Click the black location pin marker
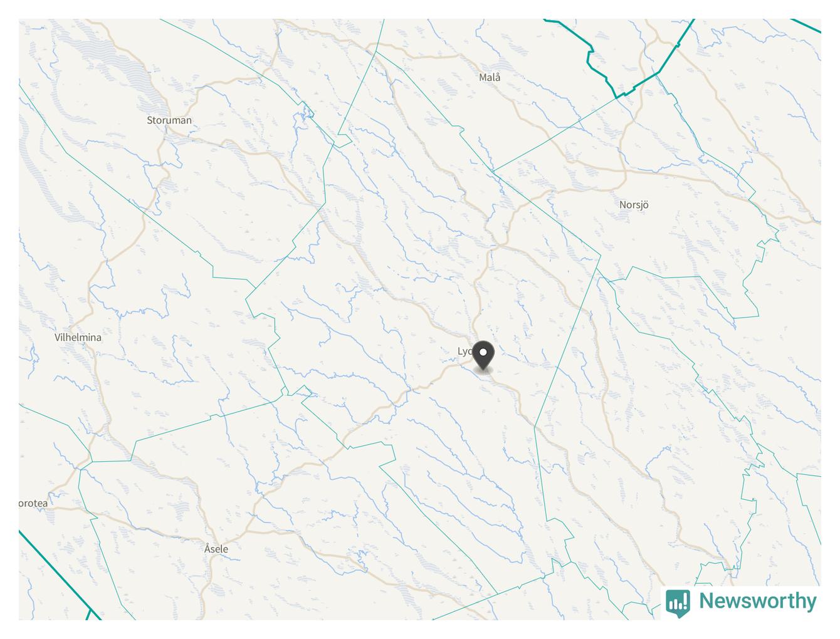 click(x=483, y=356)
